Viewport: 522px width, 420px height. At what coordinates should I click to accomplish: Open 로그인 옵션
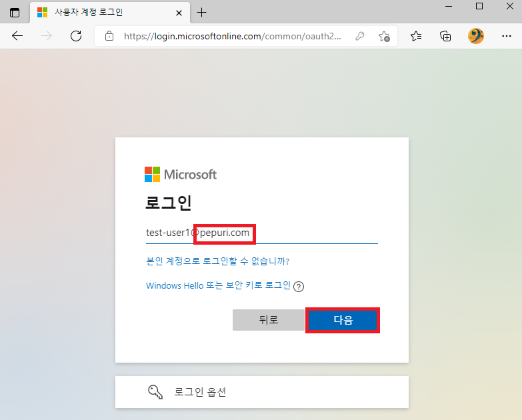pos(261,392)
